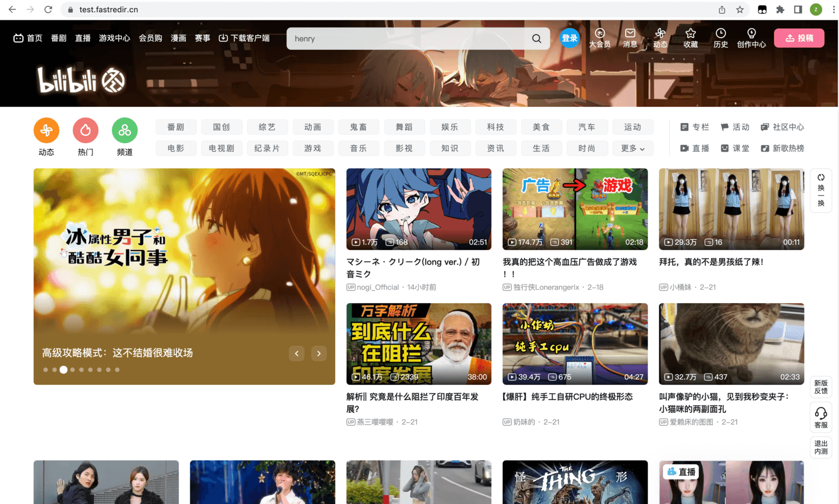Open 历史 history clock icon
This screenshot has width=839, height=504.
tap(721, 38)
